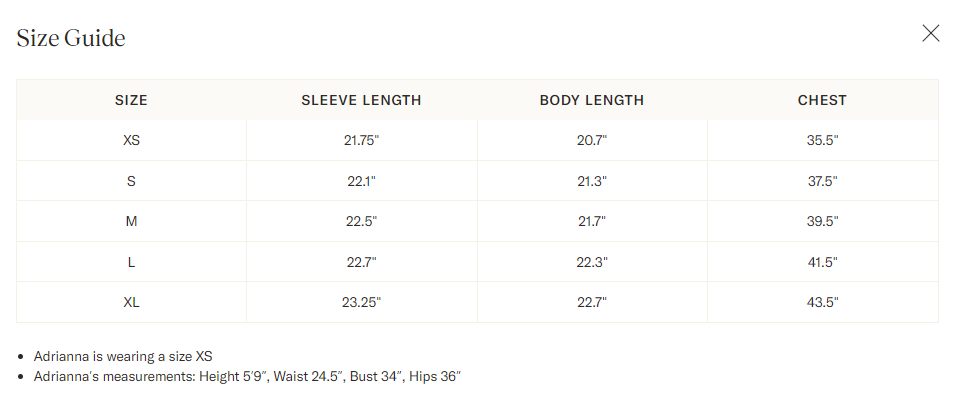Click the 21.3" body length cell

(x=592, y=181)
